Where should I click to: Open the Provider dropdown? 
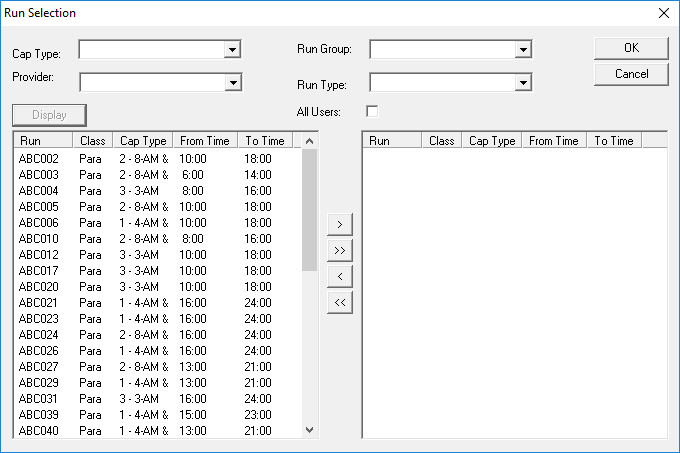[x=233, y=82]
